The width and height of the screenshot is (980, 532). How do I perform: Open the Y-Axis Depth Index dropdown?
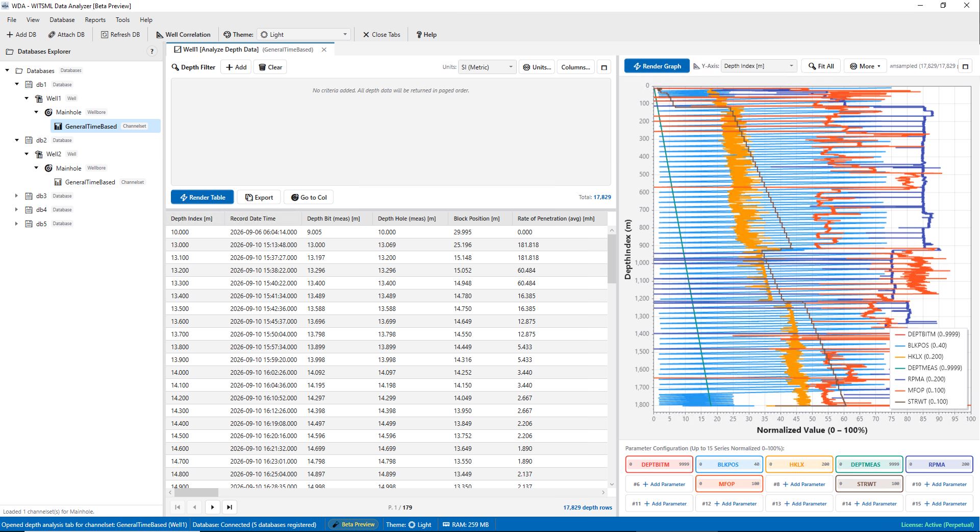click(759, 66)
